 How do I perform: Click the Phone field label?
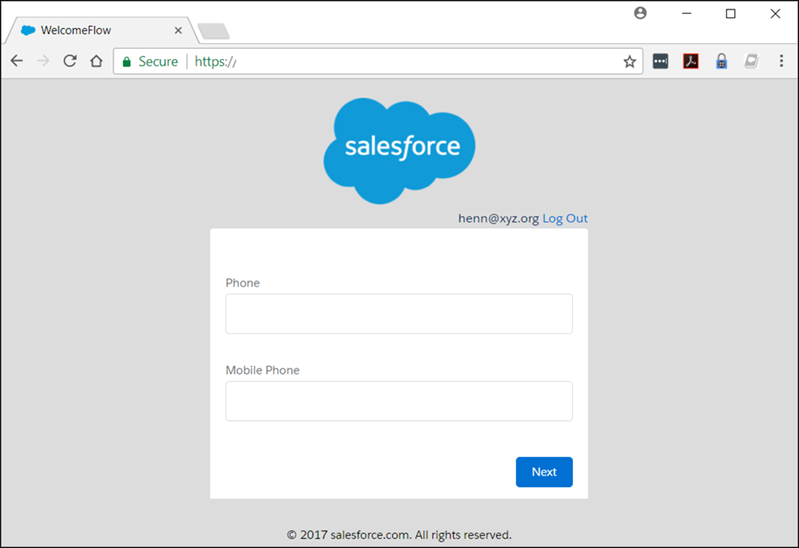pos(243,283)
